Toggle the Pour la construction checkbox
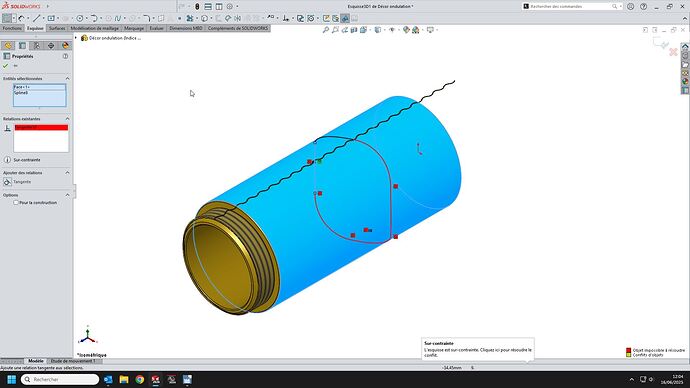This screenshot has height=388, width=690. (x=16, y=203)
